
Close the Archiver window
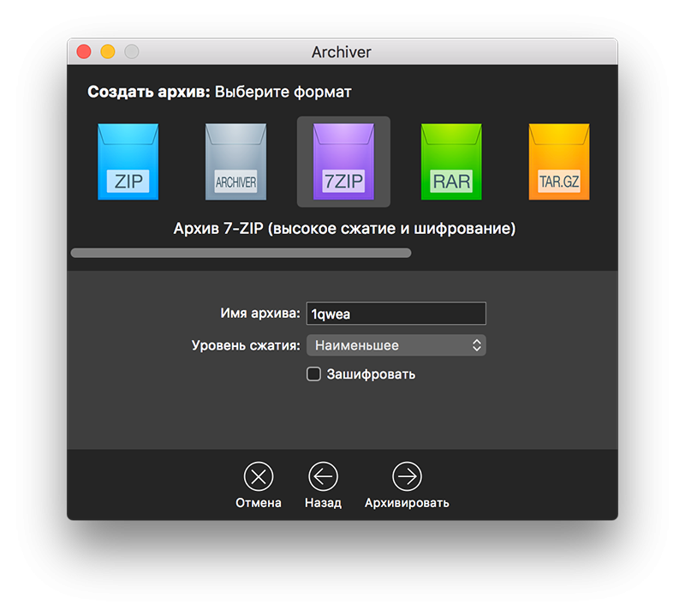(84, 51)
